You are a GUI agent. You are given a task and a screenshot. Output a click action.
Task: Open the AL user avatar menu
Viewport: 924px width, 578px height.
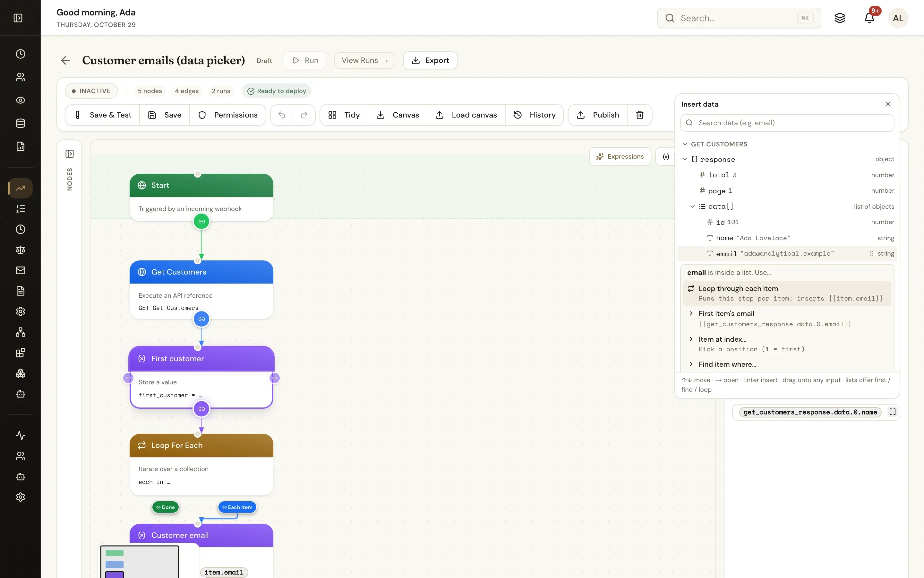898,18
